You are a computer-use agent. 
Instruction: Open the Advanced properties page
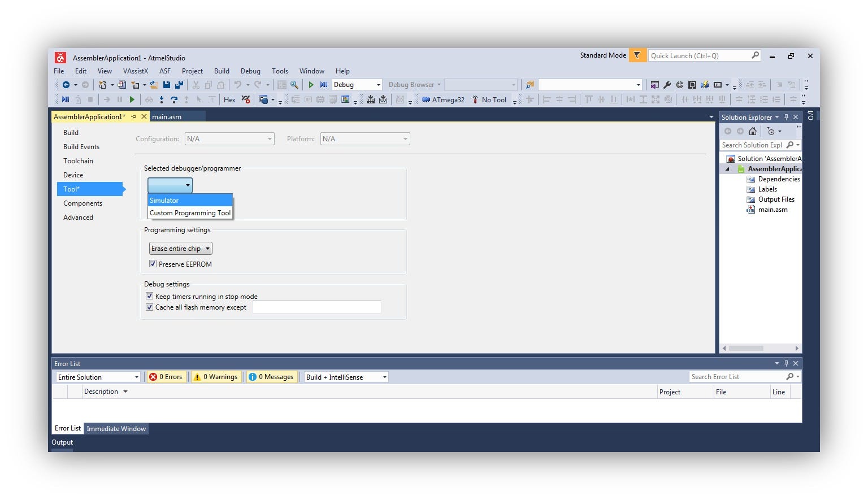79,218
